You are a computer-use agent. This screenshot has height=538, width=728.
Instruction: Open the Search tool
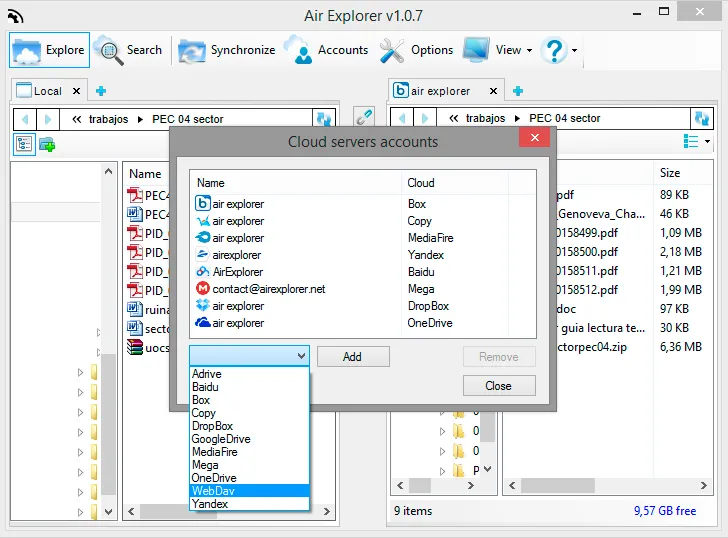pos(128,50)
